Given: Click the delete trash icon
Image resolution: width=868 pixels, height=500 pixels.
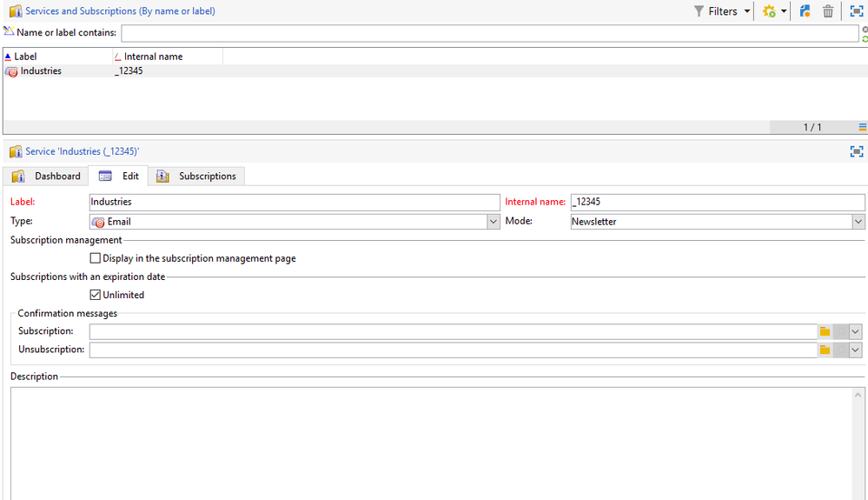Looking at the screenshot, I should pos(827,11).
